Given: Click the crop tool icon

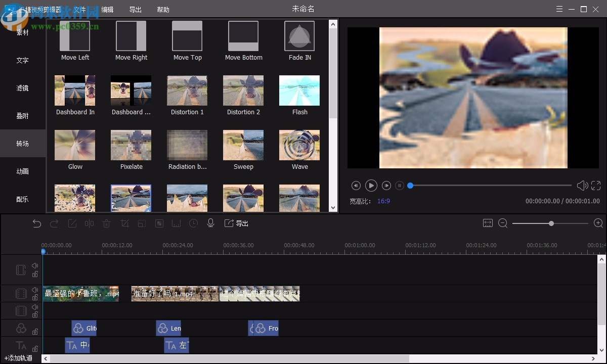Looking at the screenshot, I should click(124, 223).
